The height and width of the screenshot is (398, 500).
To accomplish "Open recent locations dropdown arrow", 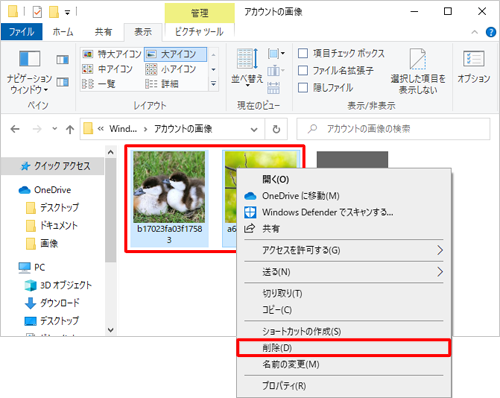I will [x=55, y=129].
